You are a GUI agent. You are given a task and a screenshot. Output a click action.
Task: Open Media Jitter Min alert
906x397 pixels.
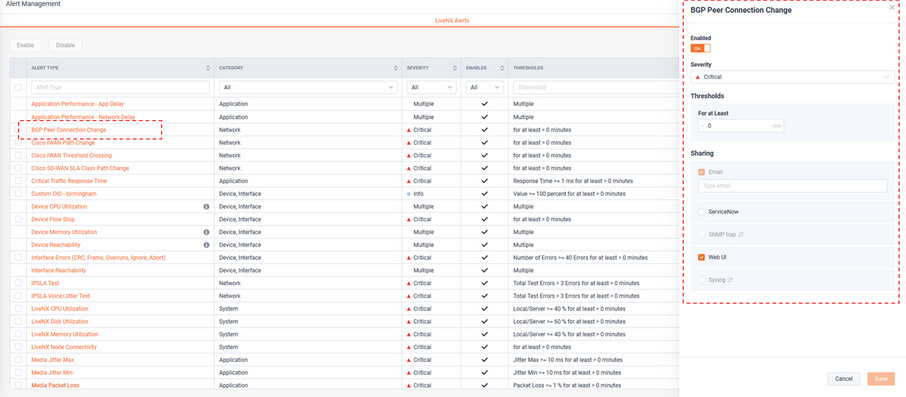(52, 372)
